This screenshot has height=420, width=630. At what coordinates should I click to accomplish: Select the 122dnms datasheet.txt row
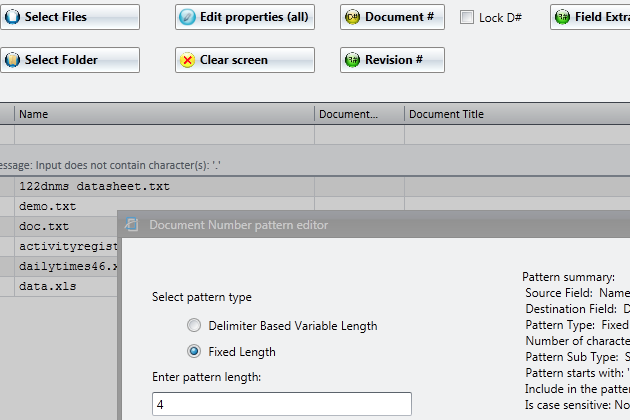[x=164, y=186]
